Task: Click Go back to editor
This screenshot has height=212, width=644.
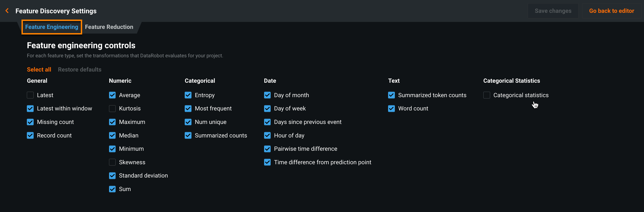Action: click(611, 11)
